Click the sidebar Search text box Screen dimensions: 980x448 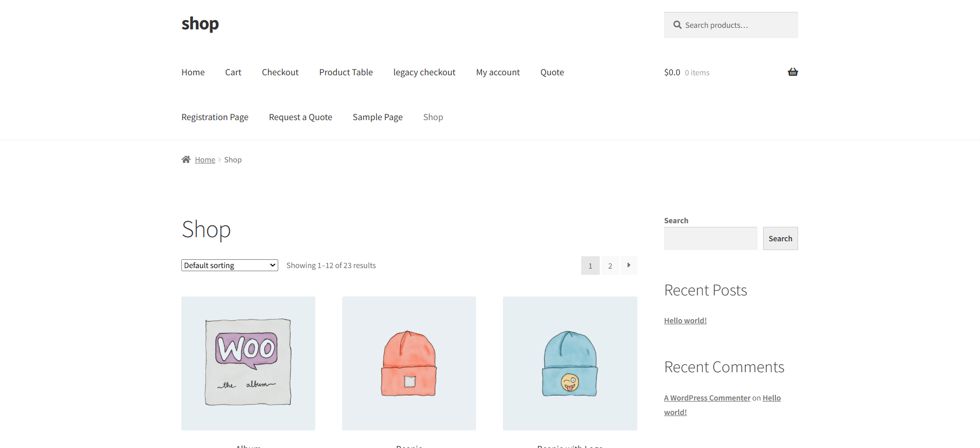point(710,239)
